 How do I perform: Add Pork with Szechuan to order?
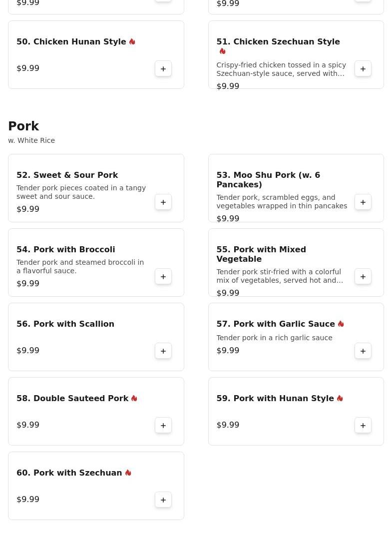click(163, 500)
